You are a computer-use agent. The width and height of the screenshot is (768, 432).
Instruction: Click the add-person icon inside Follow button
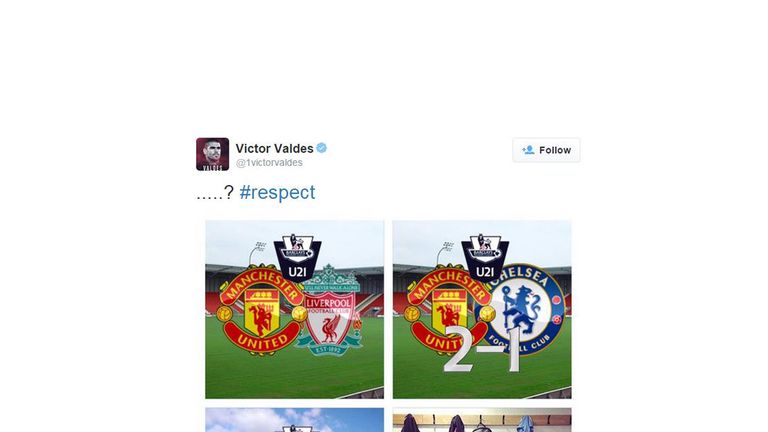click(x=528, y=150)
